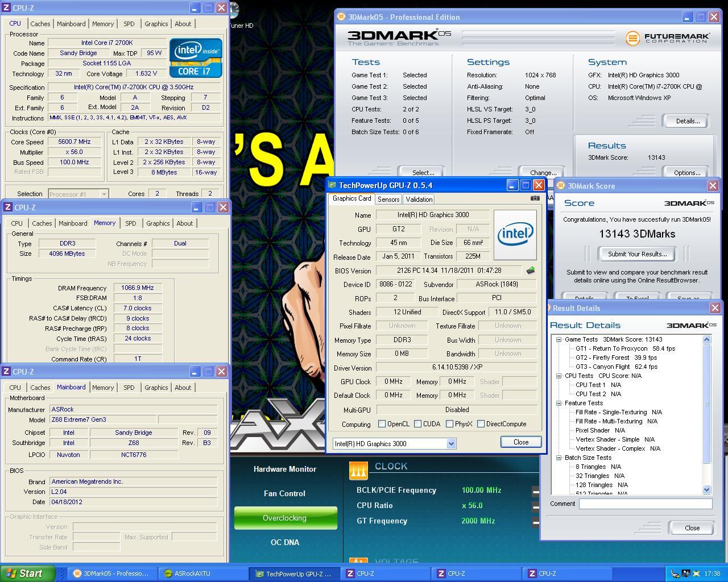Viewport: 728px width, 582px height.
Task: Enable the PhysX checkbox
Action: click(450, 424)
